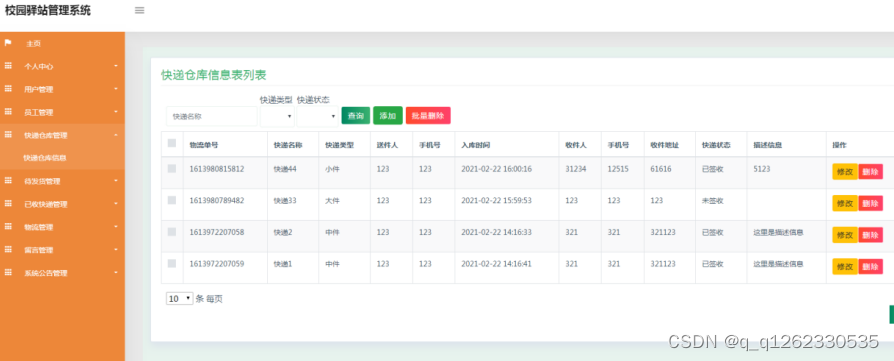Viewport: 894px width, 361px height.
Task: Click 删除 for 快递44 row
Action: [x=871, y=172]
